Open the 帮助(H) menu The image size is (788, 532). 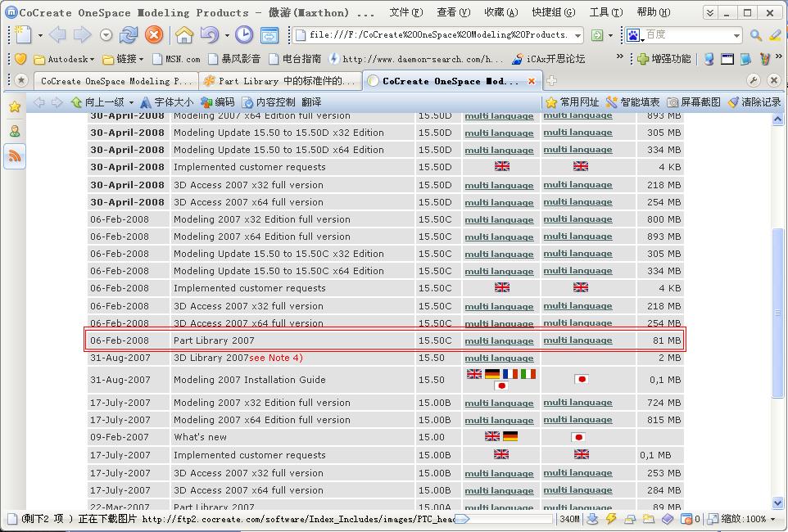click(x=654, y=12)
